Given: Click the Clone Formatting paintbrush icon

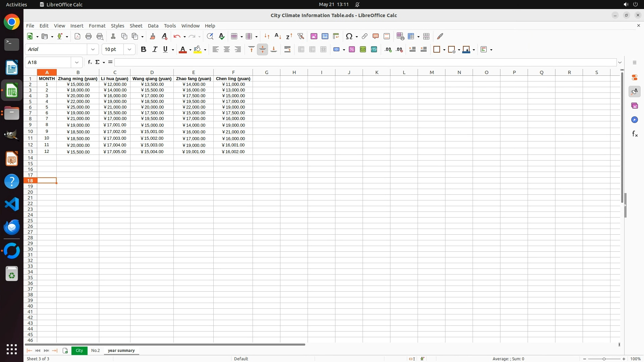Looking at the screenshot, I should [x=153, y=36].
